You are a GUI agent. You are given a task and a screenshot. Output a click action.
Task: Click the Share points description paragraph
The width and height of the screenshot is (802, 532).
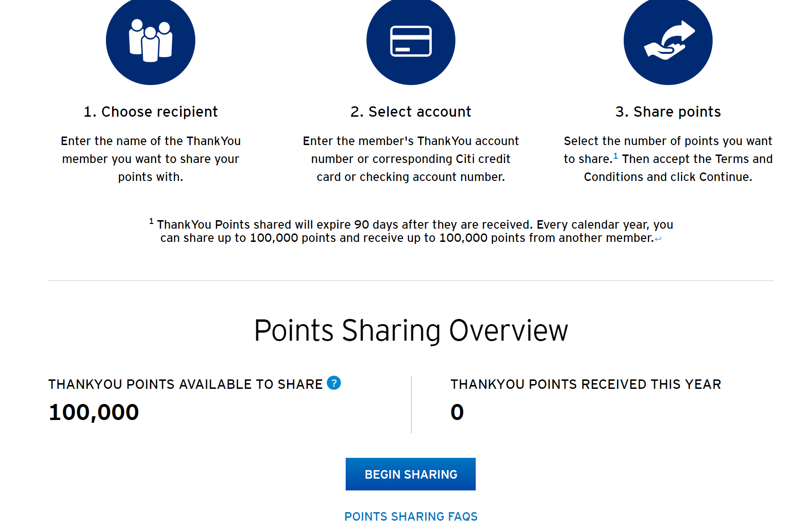[x=668, y=159]
